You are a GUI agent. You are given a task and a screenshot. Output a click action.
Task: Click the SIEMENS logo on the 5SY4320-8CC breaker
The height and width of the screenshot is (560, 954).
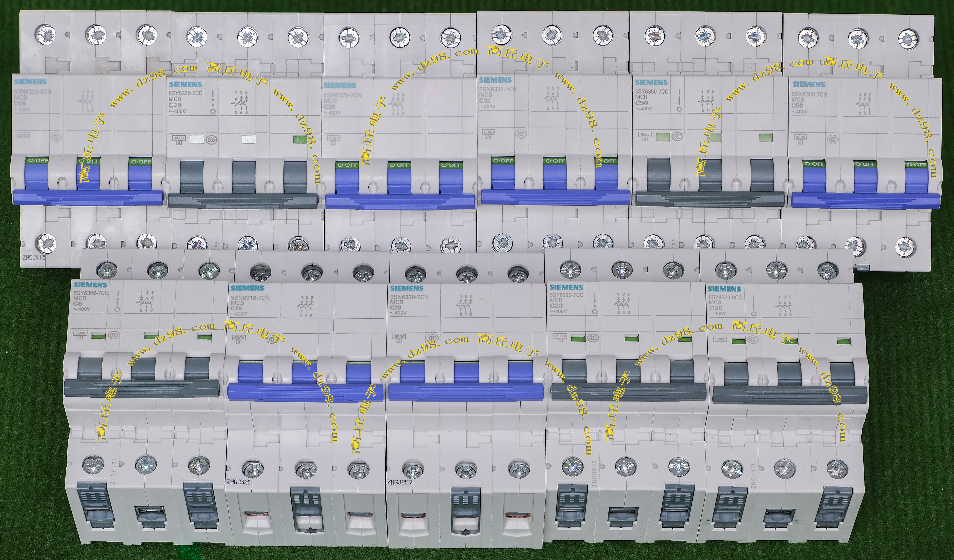click(x=725, y=290)
